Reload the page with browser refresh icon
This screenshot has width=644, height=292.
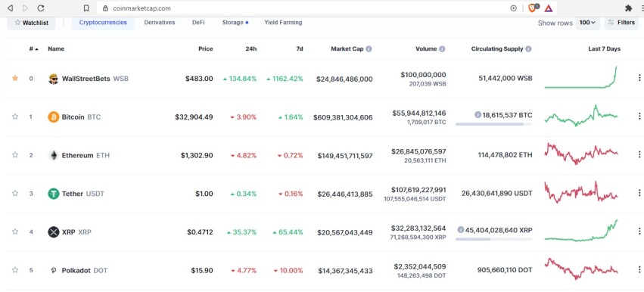click(x=41, y=8)
